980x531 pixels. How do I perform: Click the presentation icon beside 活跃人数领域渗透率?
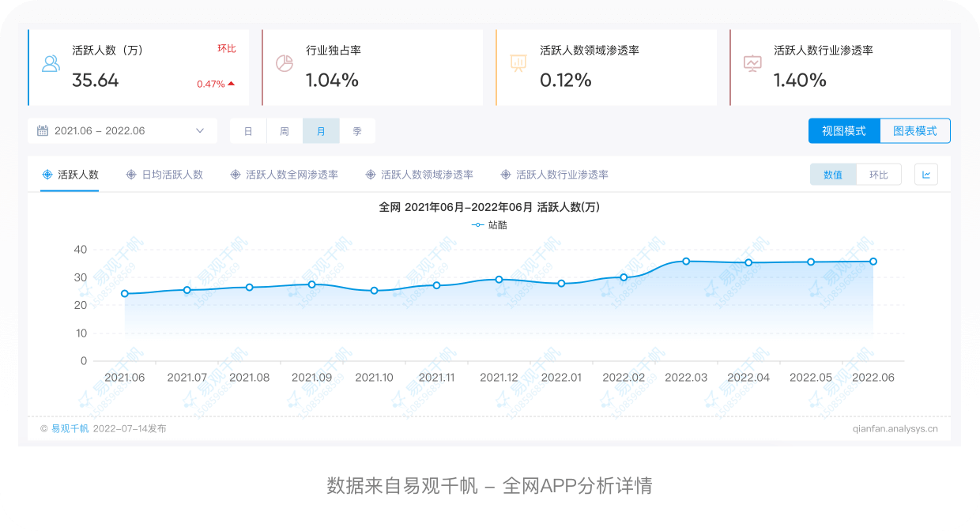tap(518, 64)
